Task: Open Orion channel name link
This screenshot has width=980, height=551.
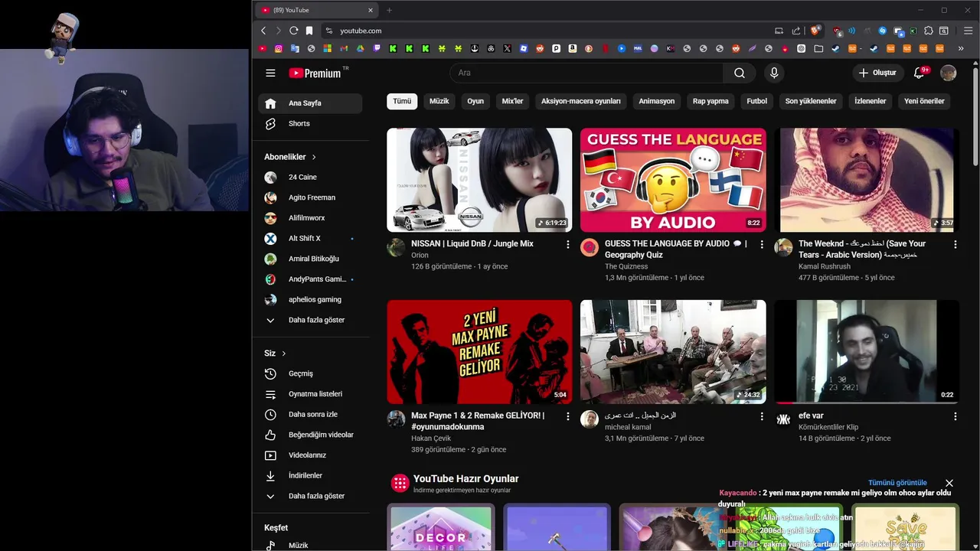Action: pos(420,256)
